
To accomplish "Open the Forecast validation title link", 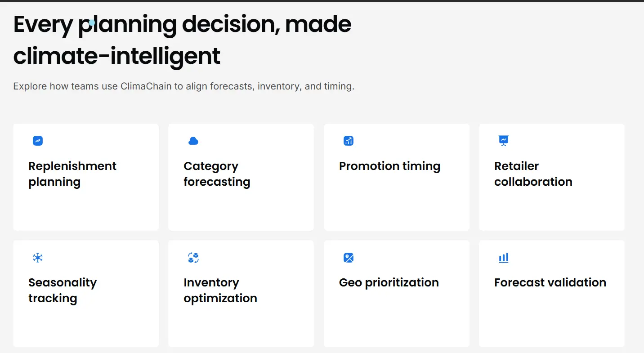I will click(x=550, y=282).
